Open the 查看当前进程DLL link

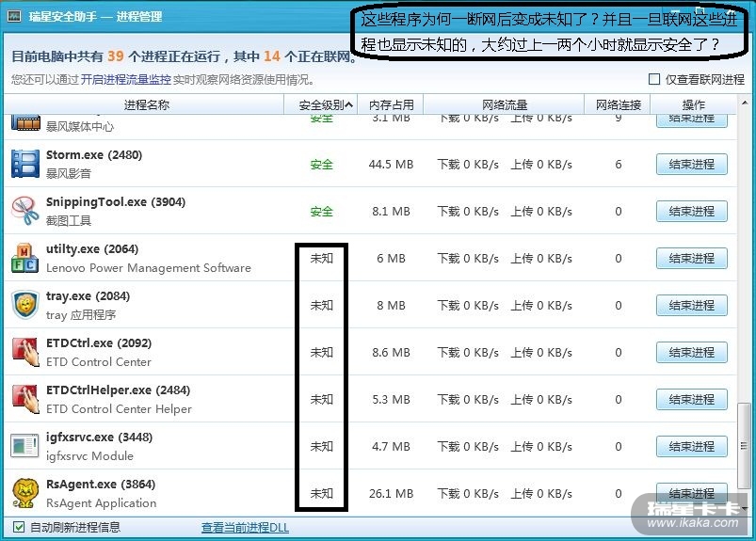click(x=245, y=528)
